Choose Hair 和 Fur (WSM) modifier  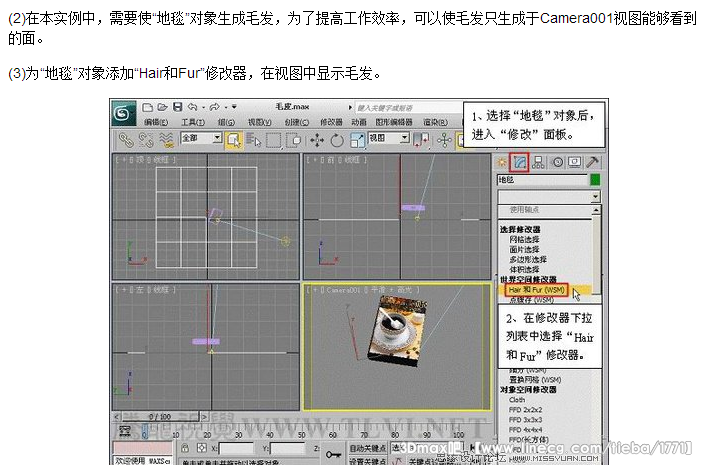(537, 290)
